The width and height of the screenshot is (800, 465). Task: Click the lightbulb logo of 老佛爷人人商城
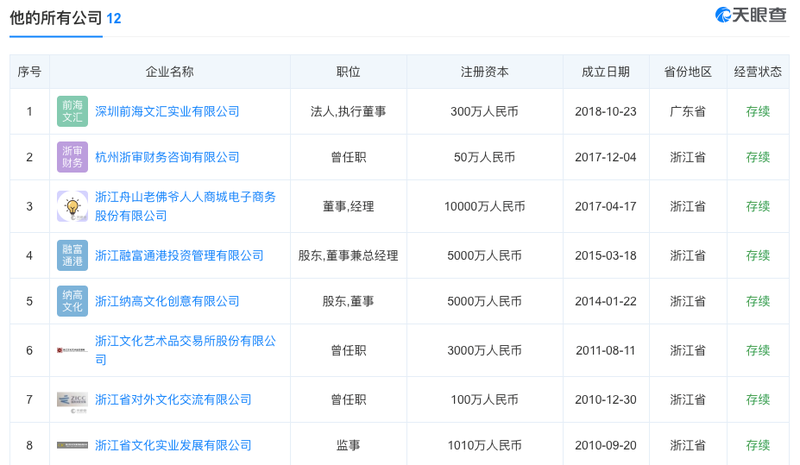(72, 206)
